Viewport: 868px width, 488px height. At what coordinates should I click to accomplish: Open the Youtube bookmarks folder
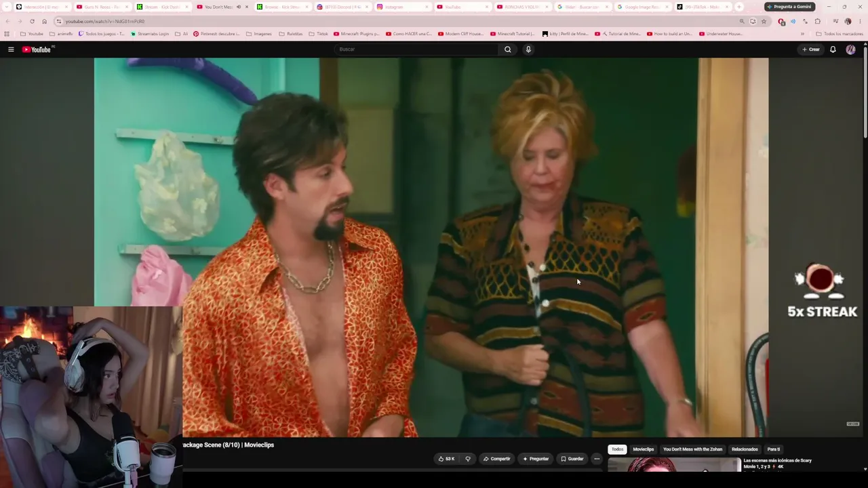(32, 34)
